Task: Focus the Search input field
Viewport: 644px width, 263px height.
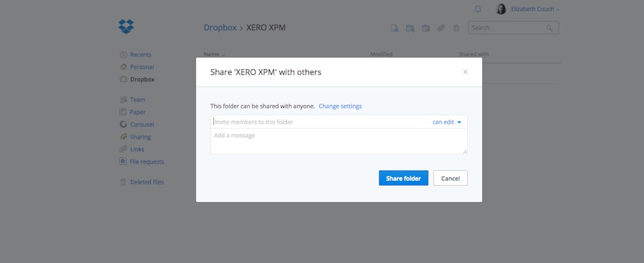Action: (x=513, y=28)
